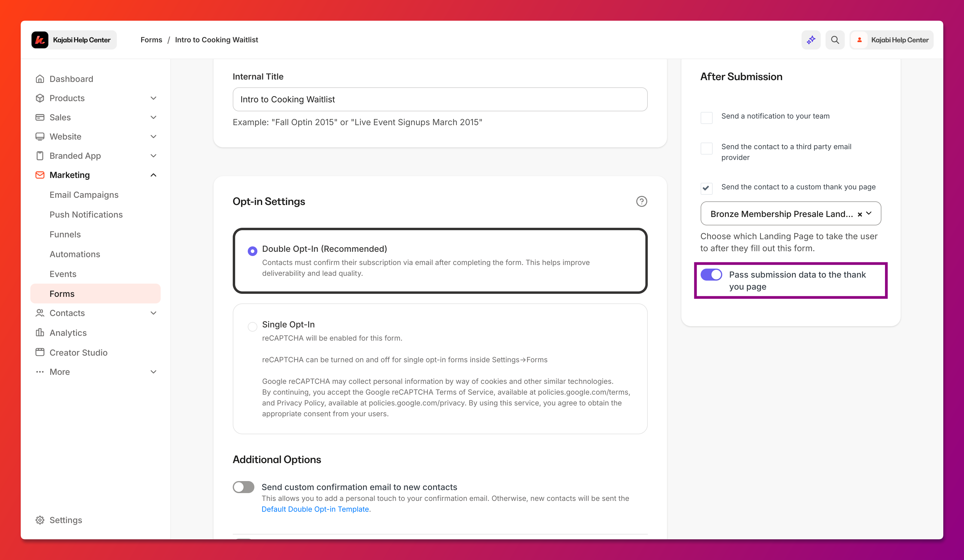Enable Send custom confirmation email toggle
The image size is (964, 560).
point(243,486)
